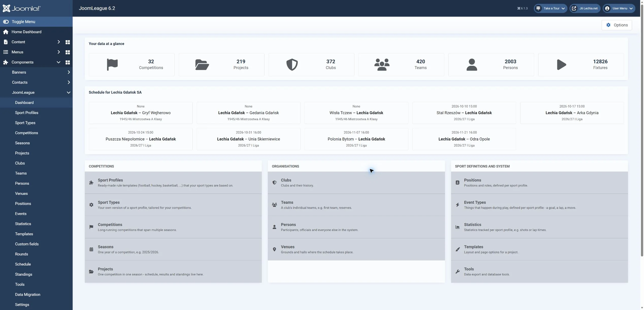Expand the Banners submenu chevron
The image size is (644, 310).
(69, 72)
